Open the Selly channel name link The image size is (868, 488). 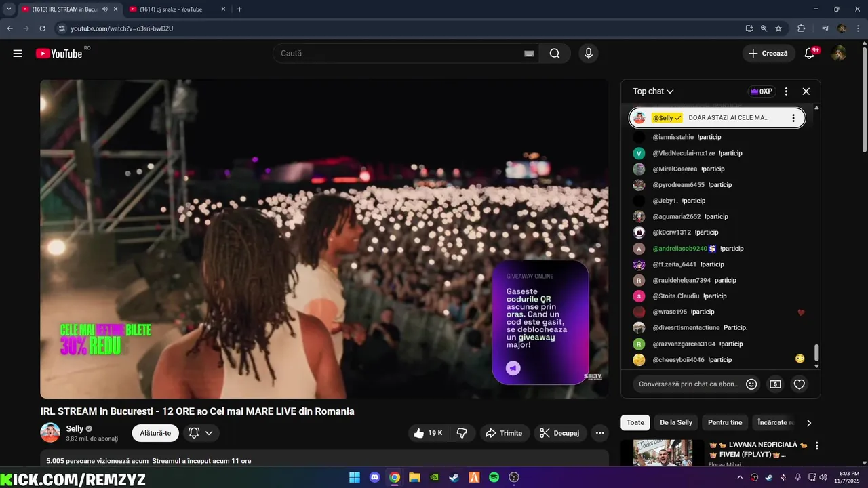75,429
